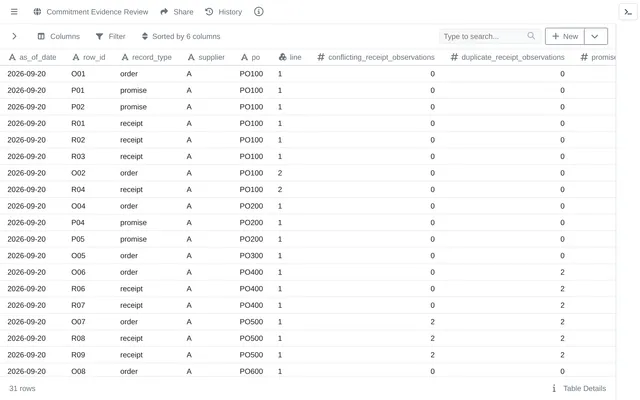The width and height of the screenshot is (640, 400).
Task: Select line cell in row O02
Action: click(280, 173)
